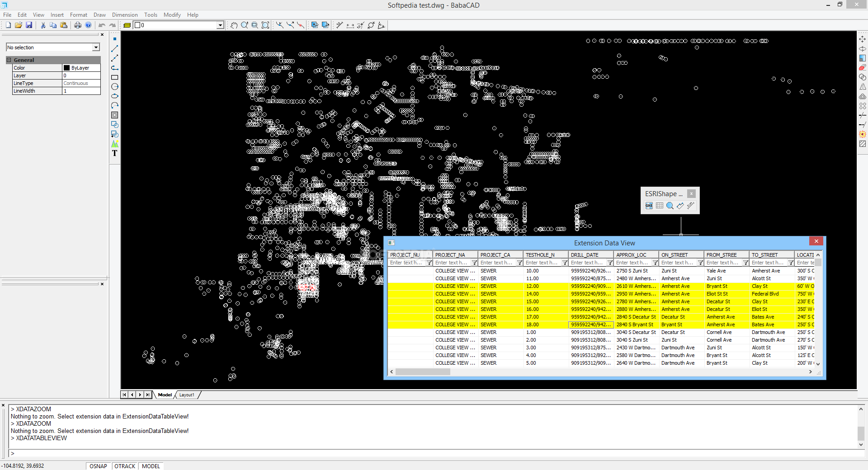
Task: Toggle MODEL mode in the status bar
Action: point(151,466)
